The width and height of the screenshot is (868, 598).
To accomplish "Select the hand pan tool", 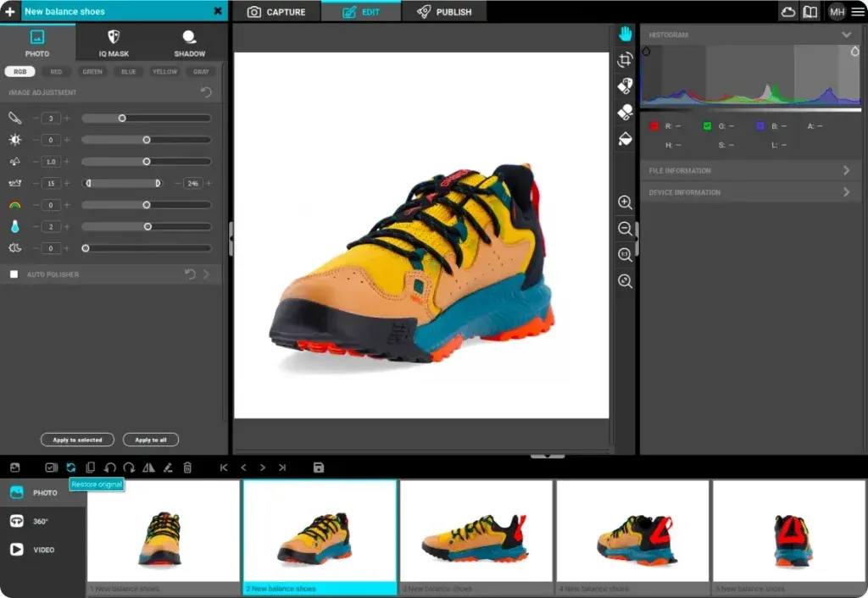I will pyautogui.click(x=625, y=34).
